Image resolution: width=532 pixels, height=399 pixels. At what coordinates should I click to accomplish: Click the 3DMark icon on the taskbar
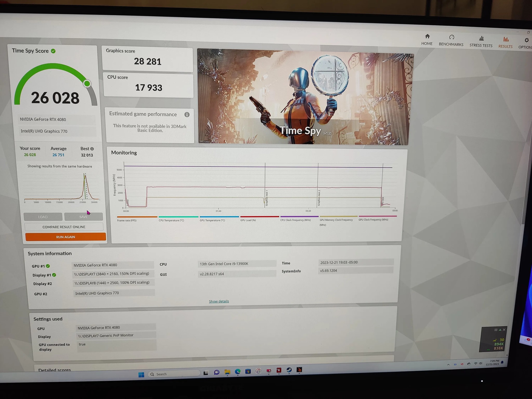300,369
